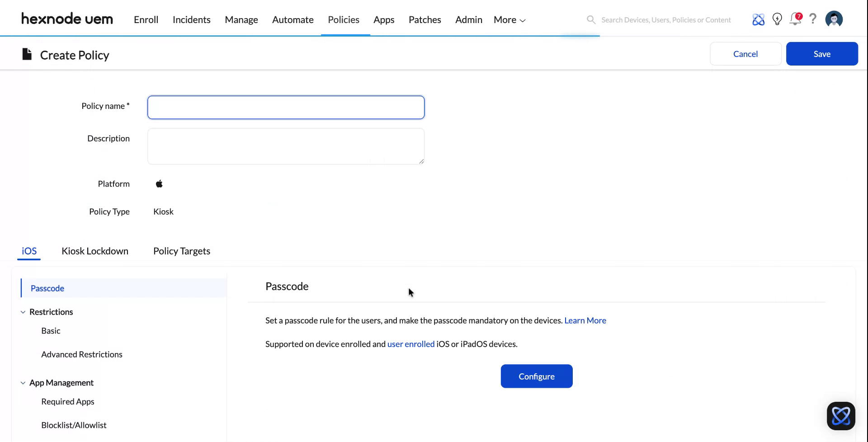Open the notifications bell with 7 alerts
Viewport: 868px width, 442px height.
pyautogui.click(x=795, y=19)
